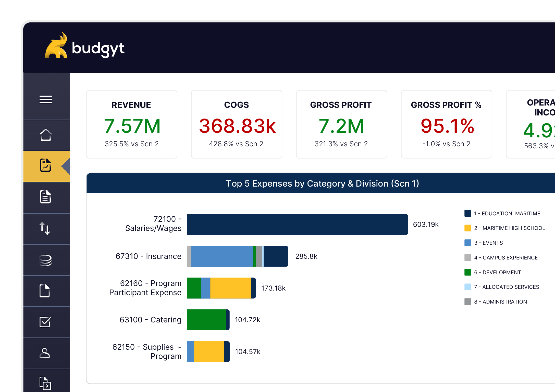
Task: Open the user profile icon in sidebar
Action: (x=45, y=353)
